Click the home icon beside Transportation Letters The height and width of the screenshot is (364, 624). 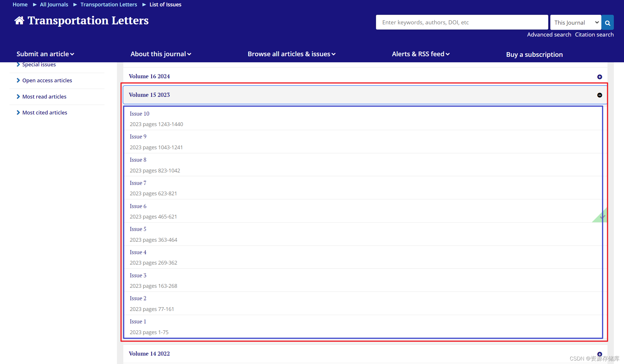point(19,21)
